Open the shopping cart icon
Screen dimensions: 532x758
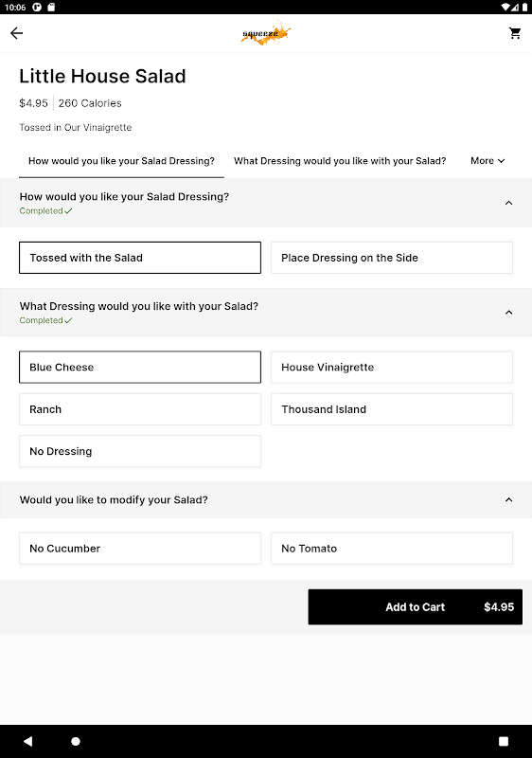point(515,33)
